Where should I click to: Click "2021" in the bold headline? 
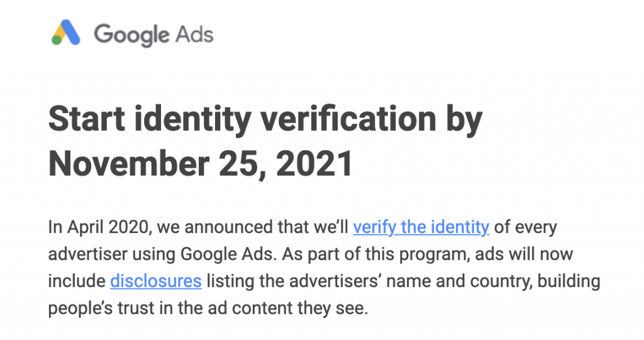314,163
